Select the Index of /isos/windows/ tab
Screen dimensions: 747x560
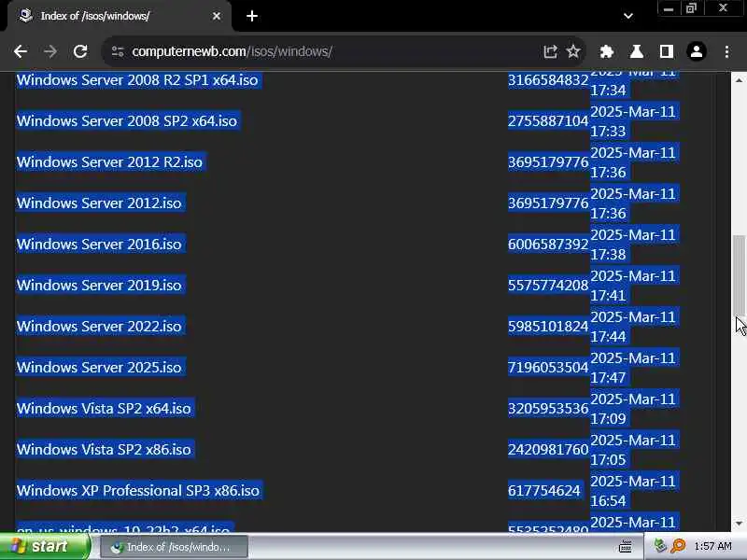[120, 16]
